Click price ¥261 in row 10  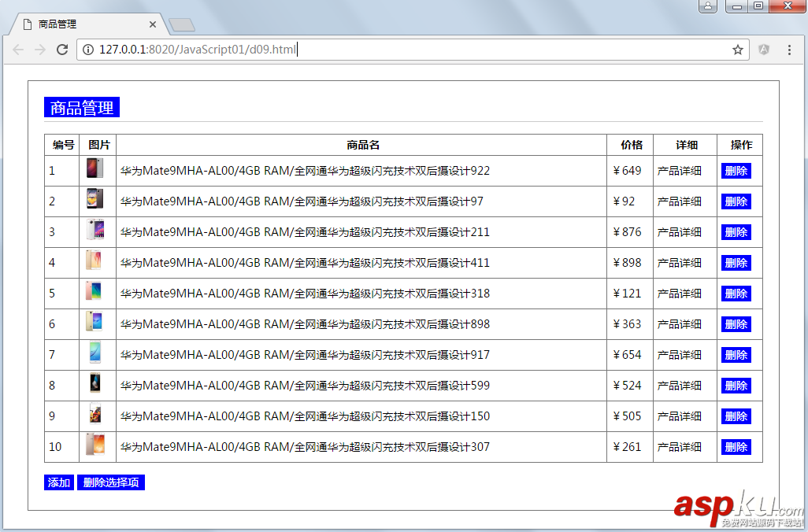tap(627, 447)
